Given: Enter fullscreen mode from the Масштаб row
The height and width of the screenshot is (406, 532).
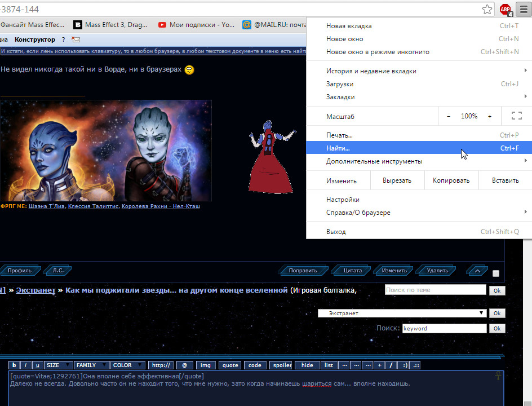Looking at the screenshot, I should coord(516,116).
